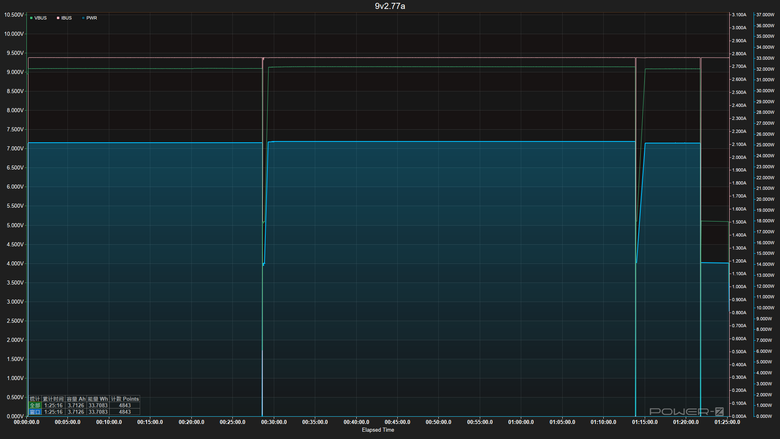Toggle the VBUS series in legend

pos(38,18)
